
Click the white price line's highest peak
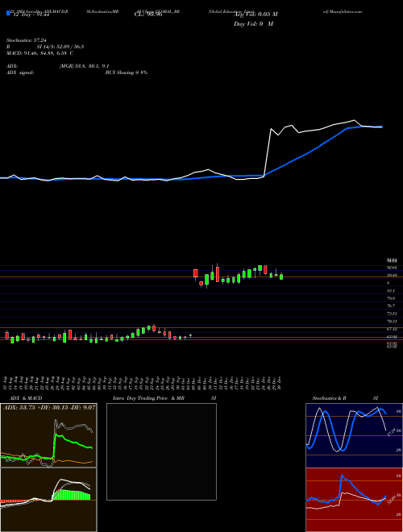pos(355,120)
